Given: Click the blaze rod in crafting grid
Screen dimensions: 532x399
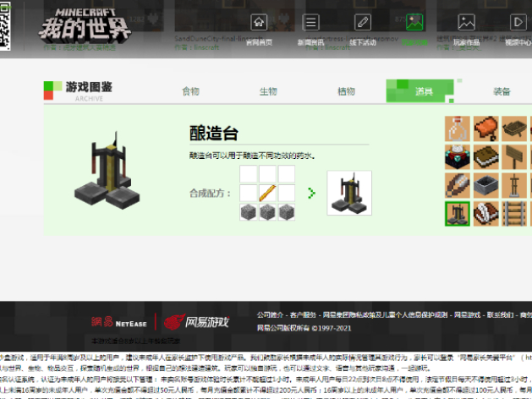Looking at the screenshot, I should pos(267,194).
